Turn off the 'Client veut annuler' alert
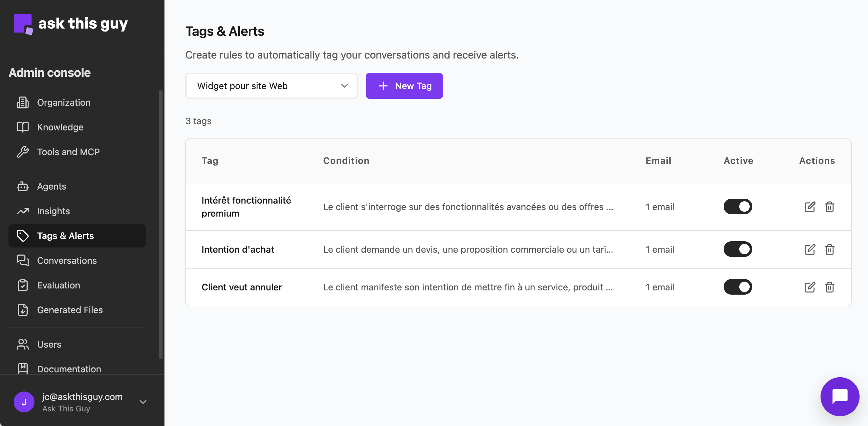The height and width of the screenshot is (426, 868). pyautogui.click(x=738, y=287)
